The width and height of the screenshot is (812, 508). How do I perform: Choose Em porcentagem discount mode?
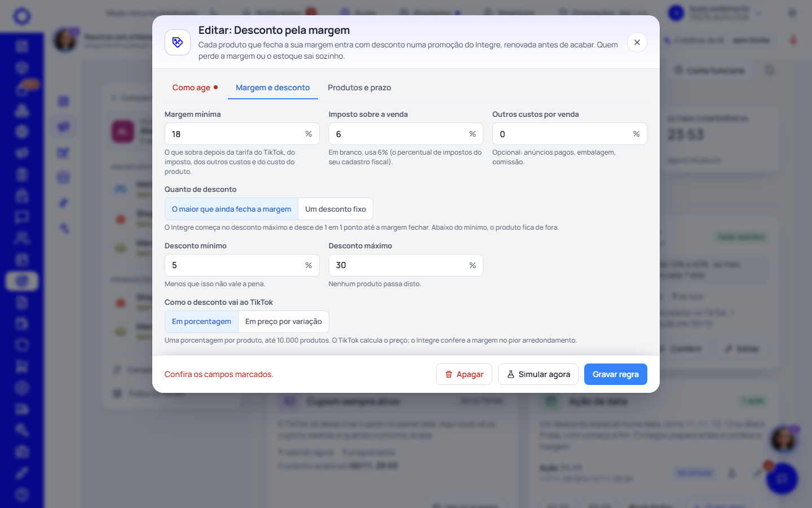201,322
